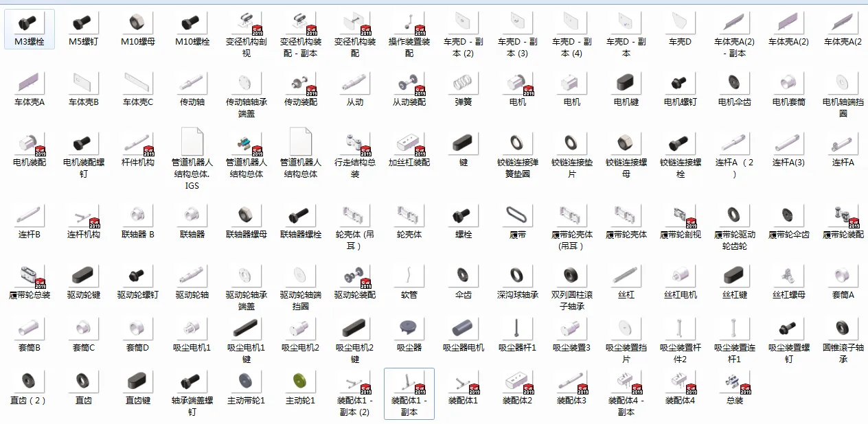Viewport: 868px width, 424px height.
Task: Select the 电机伞齿 bevel gear icon
Action: [x=733, y=84]
